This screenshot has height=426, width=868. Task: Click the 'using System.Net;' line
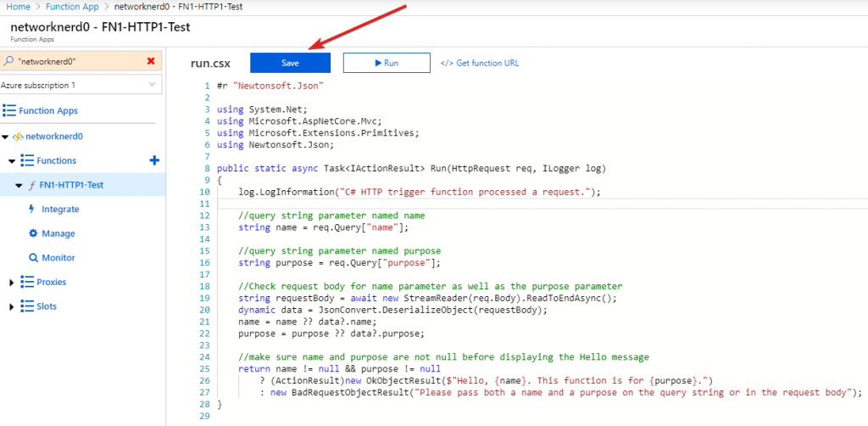tap(262, 109)
